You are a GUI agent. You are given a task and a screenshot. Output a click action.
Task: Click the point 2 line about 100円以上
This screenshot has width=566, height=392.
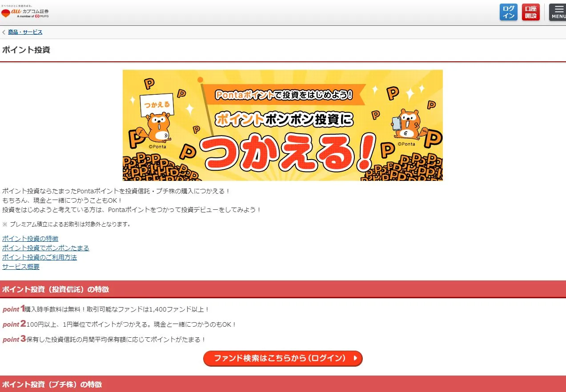120,324
